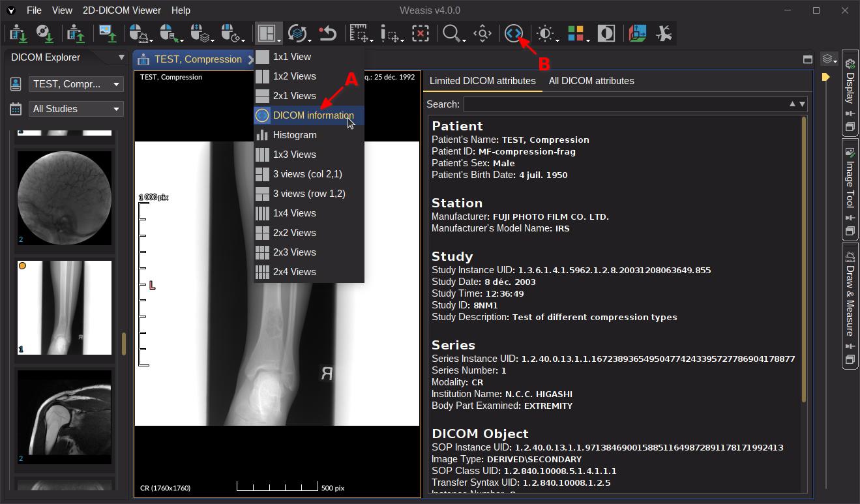860x504 pixels.
Task: Click the thumbnail list scrollbar handle
Action: [123, 344]
